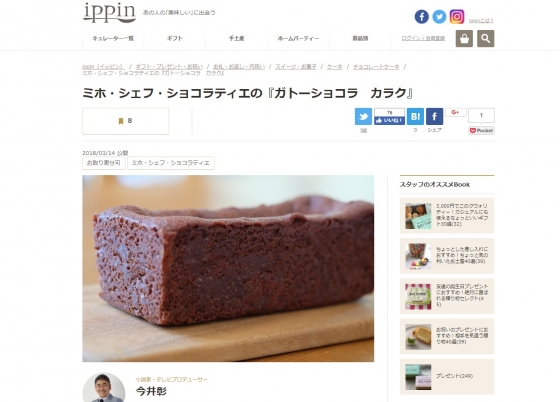Open the ホームパーティー navigation menu item

pos(298,38)
